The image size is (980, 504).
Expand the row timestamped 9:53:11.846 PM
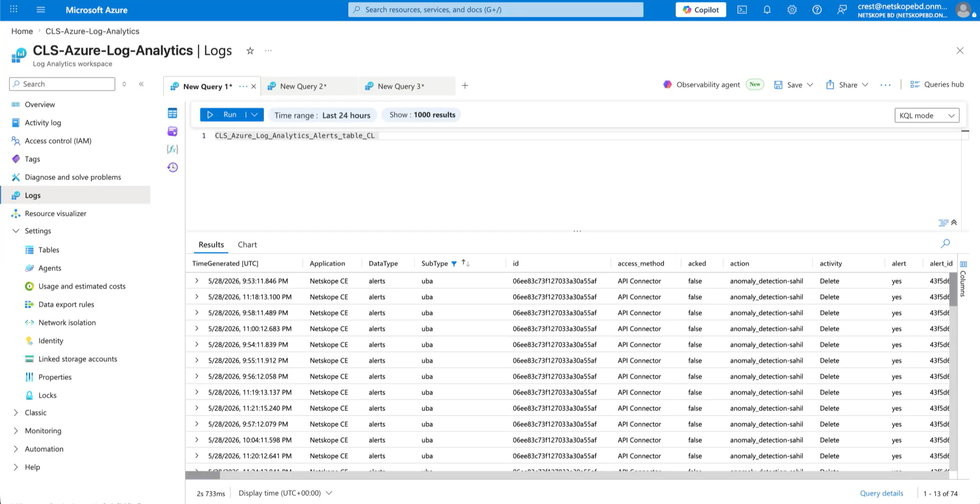197,281
